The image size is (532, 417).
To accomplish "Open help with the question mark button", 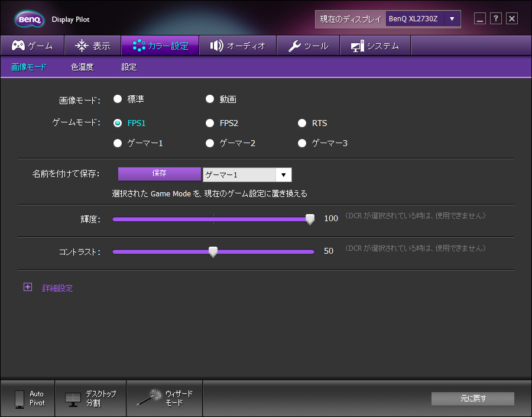I will [x=496, y=18].
